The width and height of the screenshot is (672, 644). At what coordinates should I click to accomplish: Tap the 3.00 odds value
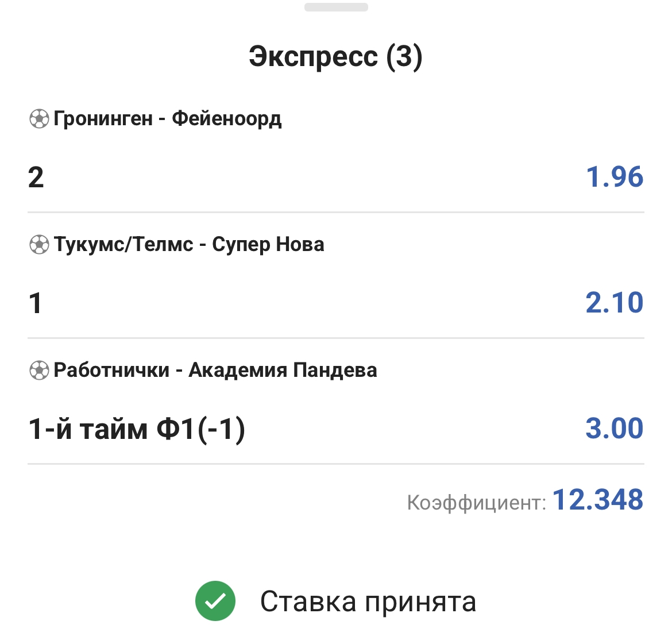(614, 429)
